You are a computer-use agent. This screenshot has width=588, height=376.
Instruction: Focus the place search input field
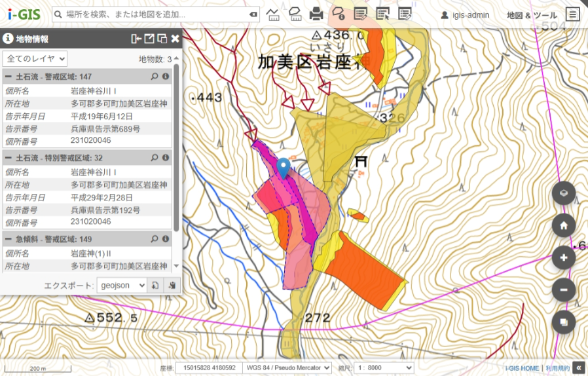pyautogui.click(x=156, y=14)
